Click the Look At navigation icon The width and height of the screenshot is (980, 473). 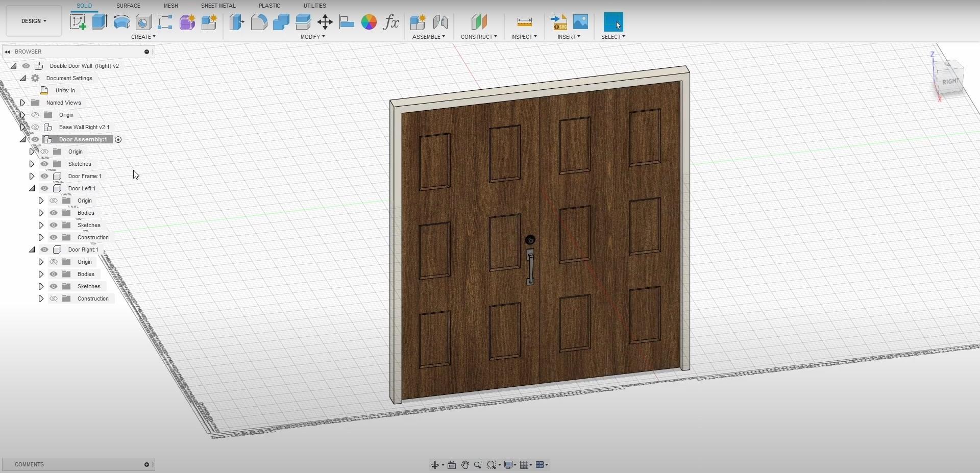452,465
